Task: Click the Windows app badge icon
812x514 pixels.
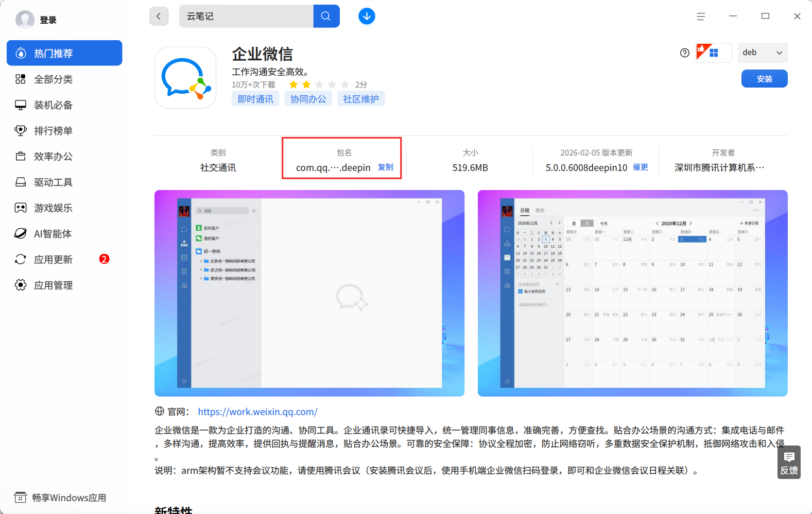Action: pyautogui.click(x=714, y=53)
